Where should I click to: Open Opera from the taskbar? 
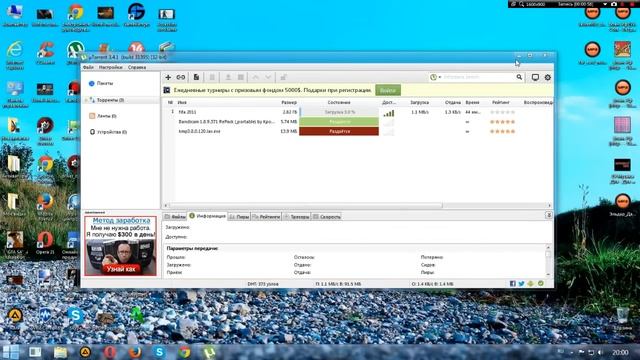(110, 351)
